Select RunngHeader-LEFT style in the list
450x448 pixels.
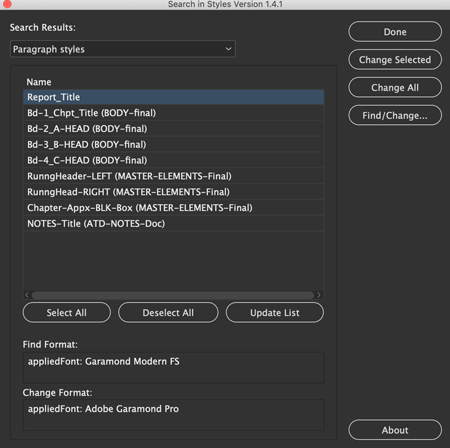point(174,176)
